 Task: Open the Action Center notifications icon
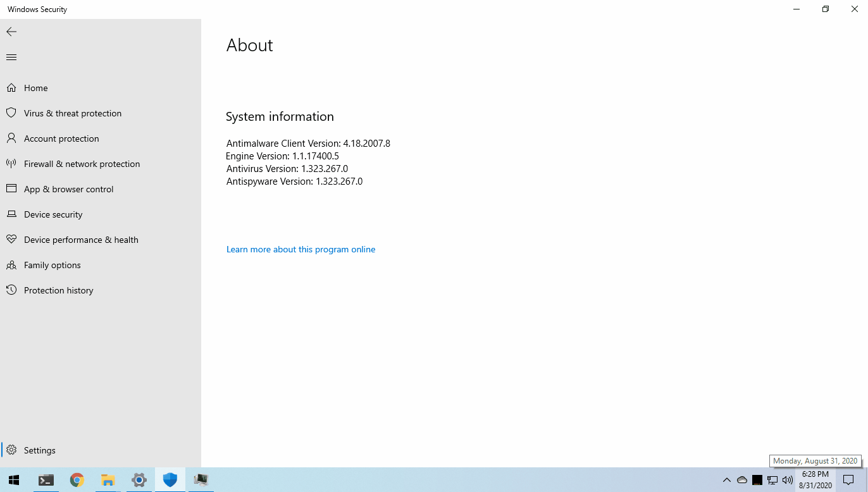click(849, 480)
